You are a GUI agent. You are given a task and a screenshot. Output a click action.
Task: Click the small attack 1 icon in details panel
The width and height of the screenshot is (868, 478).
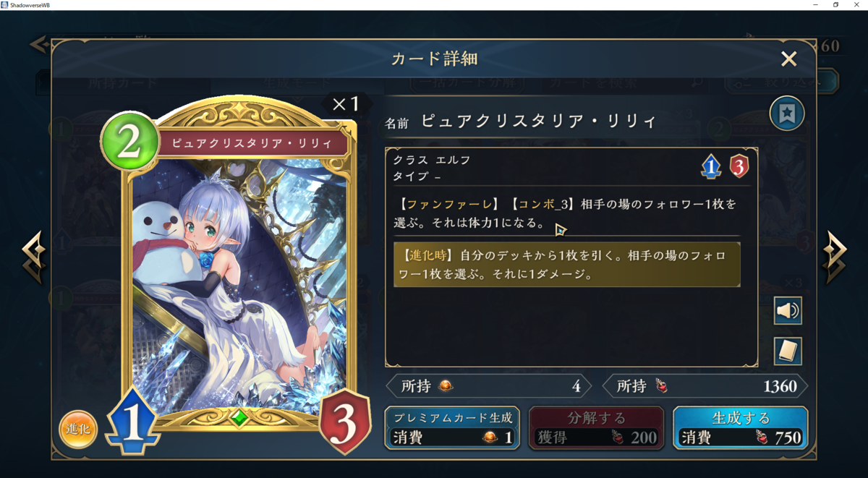click(711, 167)
